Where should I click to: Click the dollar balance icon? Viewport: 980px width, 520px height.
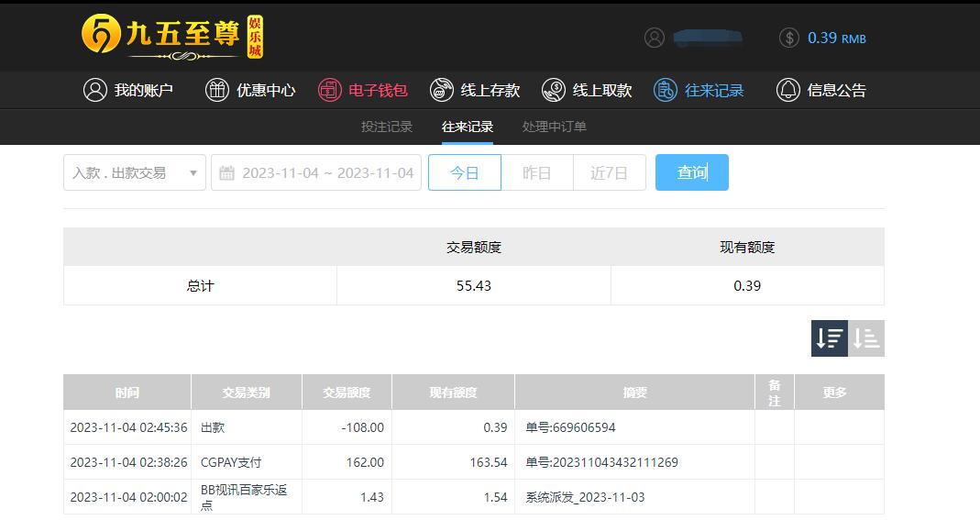789,38
